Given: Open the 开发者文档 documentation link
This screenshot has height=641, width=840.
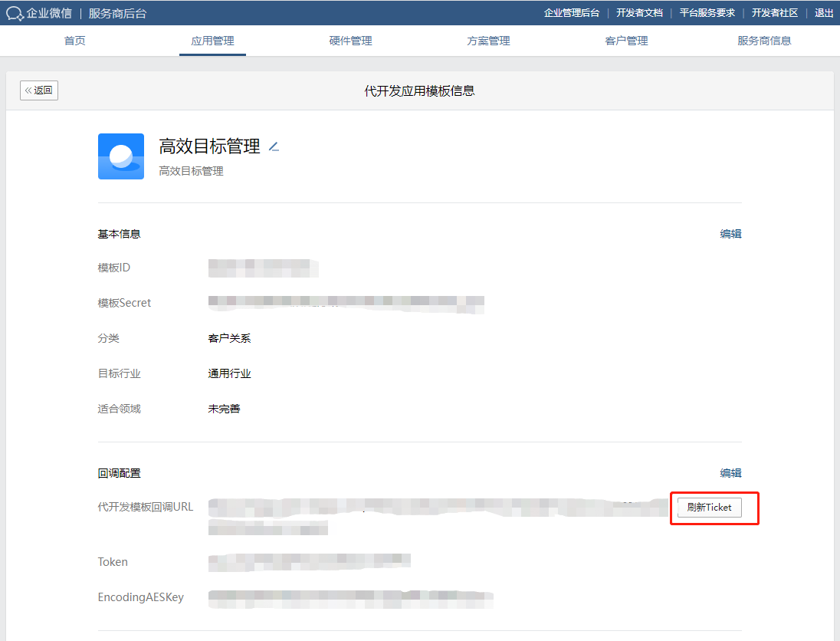Looking at the screenshot, I should pos(640,13).
